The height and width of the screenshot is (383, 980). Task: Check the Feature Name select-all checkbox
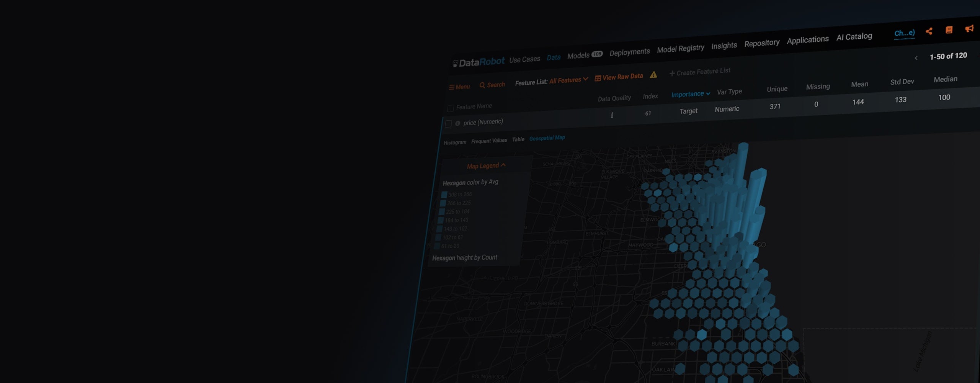450,108
